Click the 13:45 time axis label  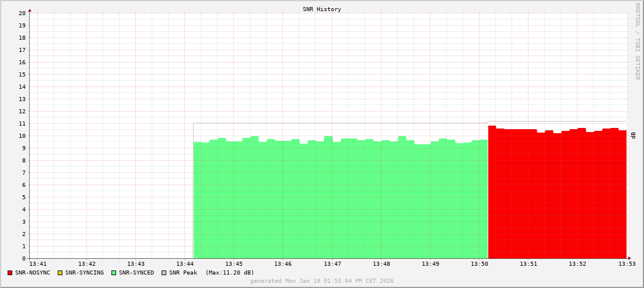pyautogui.click(x=233, y=264)
